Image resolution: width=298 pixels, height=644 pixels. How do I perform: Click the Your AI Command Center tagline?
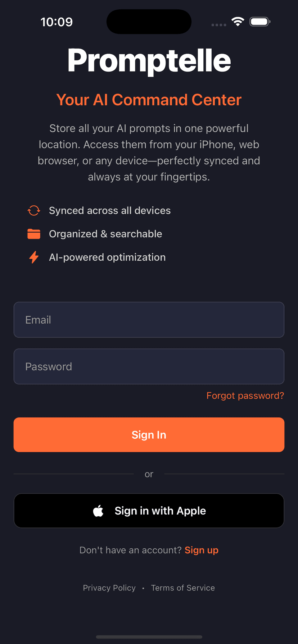coord(149,100)
